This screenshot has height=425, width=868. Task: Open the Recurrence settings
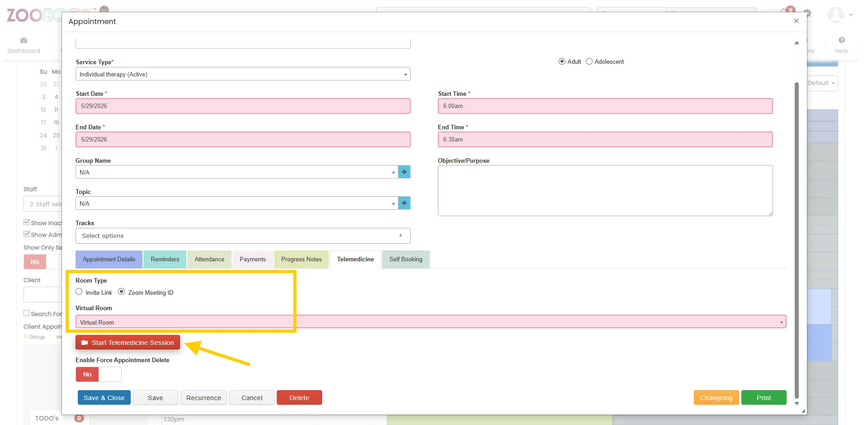[x=204, y=397]
